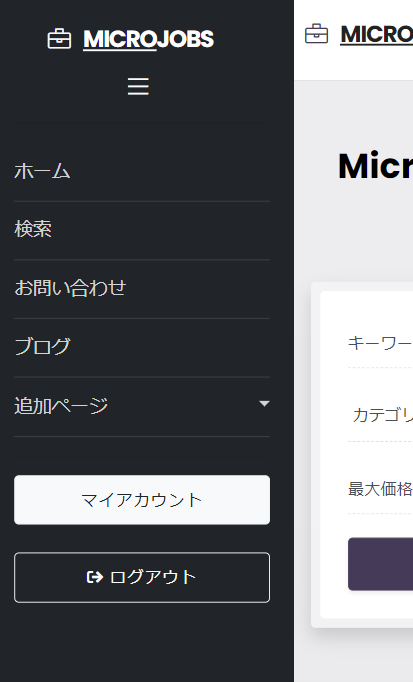This screenshot has width=413, height=682.
Task: Focus the キーワード input field
Action: (x=380, y=344)
